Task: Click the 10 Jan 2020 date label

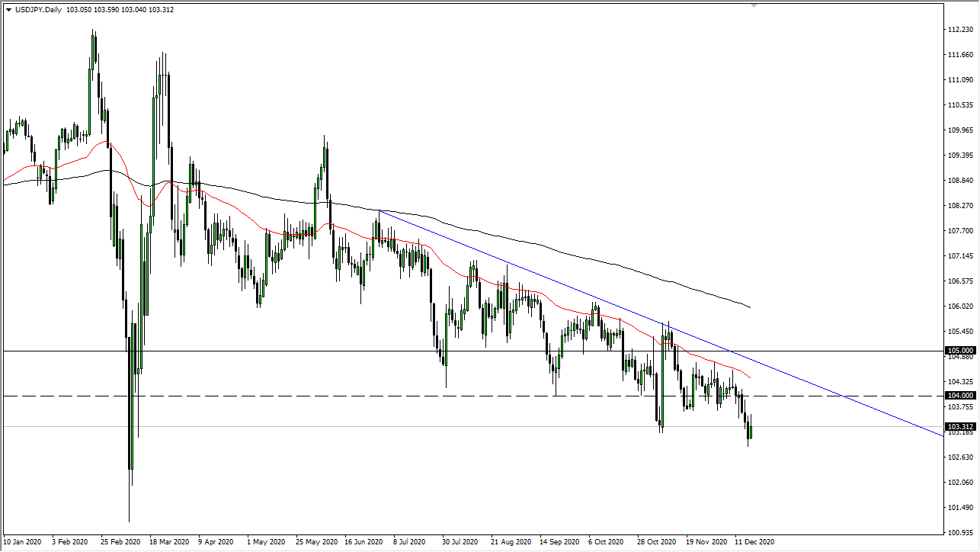Action: [23, 540]
